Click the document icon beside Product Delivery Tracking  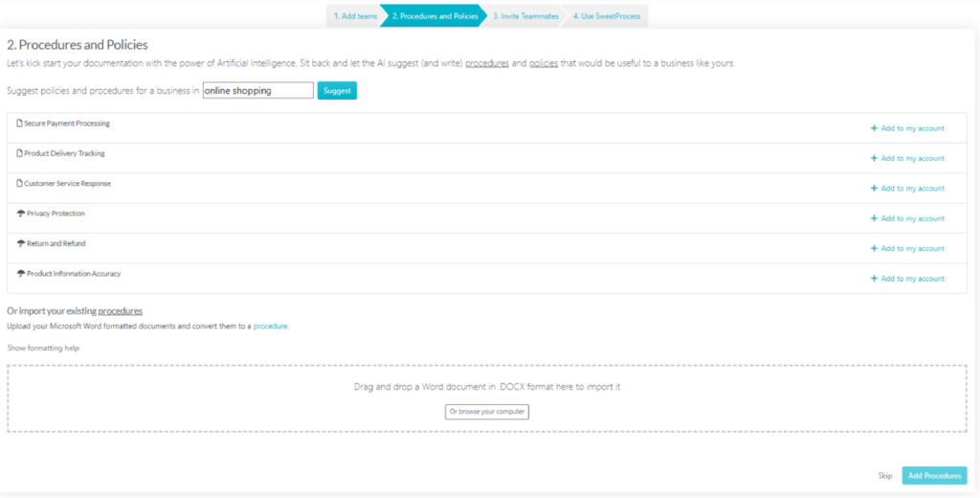point(19,153)
